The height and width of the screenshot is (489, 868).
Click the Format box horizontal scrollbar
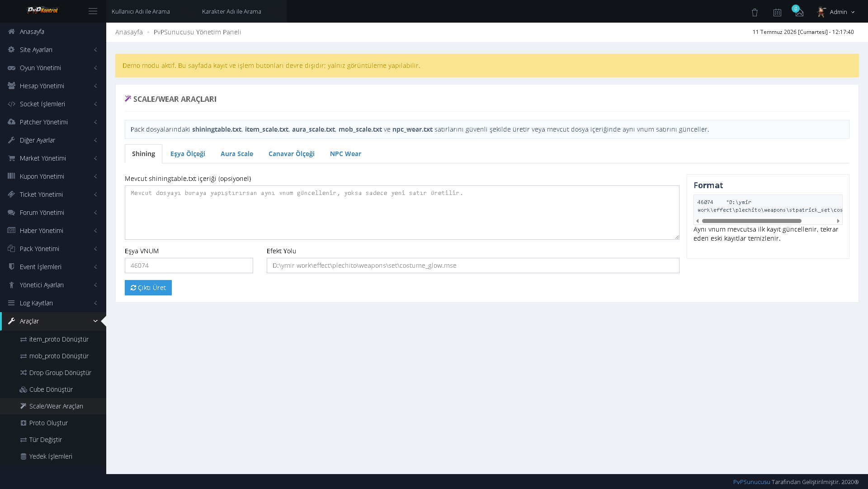751,221
